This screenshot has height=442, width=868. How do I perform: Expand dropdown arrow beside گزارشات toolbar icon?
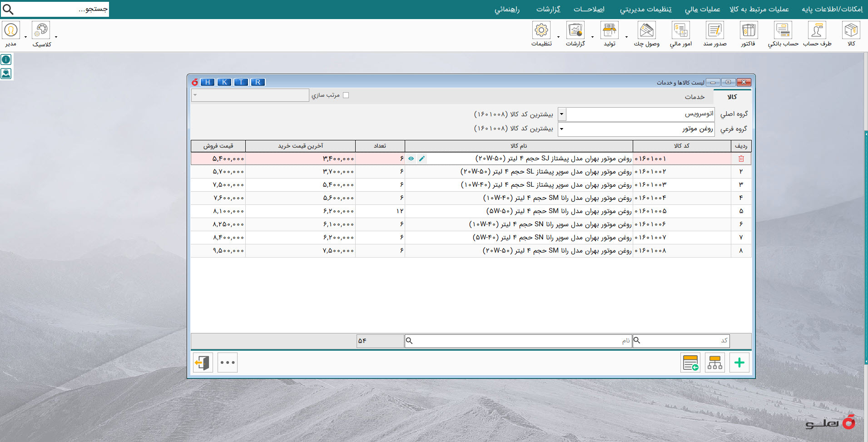point(558,37)
